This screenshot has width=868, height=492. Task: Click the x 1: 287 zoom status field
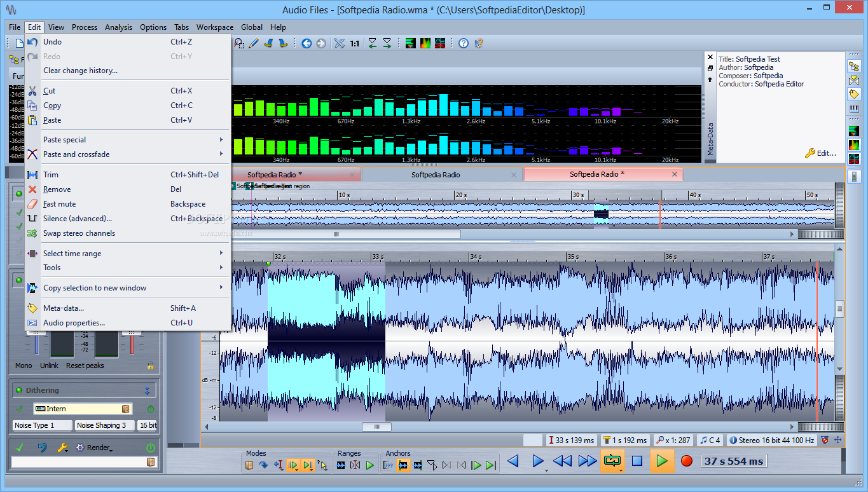[673, 440]
